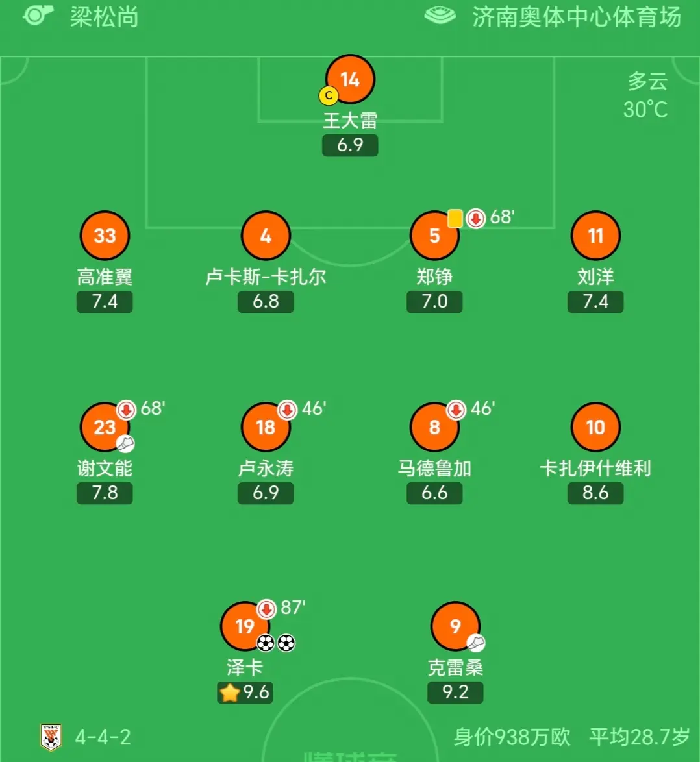Select player number 4 卢卡斯-卡扎尔
Viewport: 700px width, 762px height.
[x=266, y=236]
